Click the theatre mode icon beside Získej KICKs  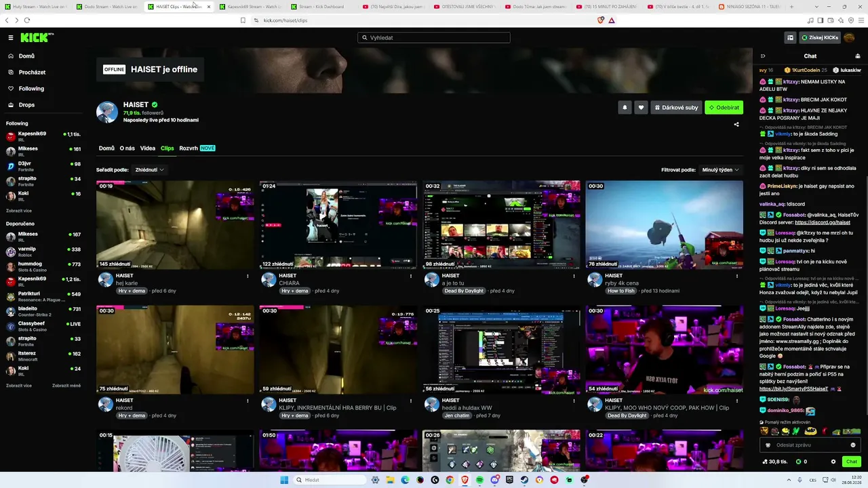(x=790, y=37)
